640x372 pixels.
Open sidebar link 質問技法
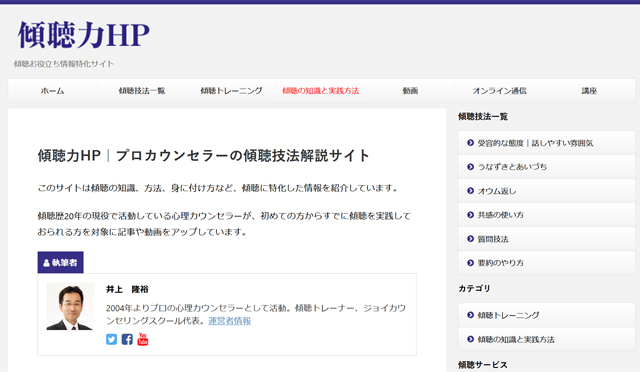click(x=547, y=239)
